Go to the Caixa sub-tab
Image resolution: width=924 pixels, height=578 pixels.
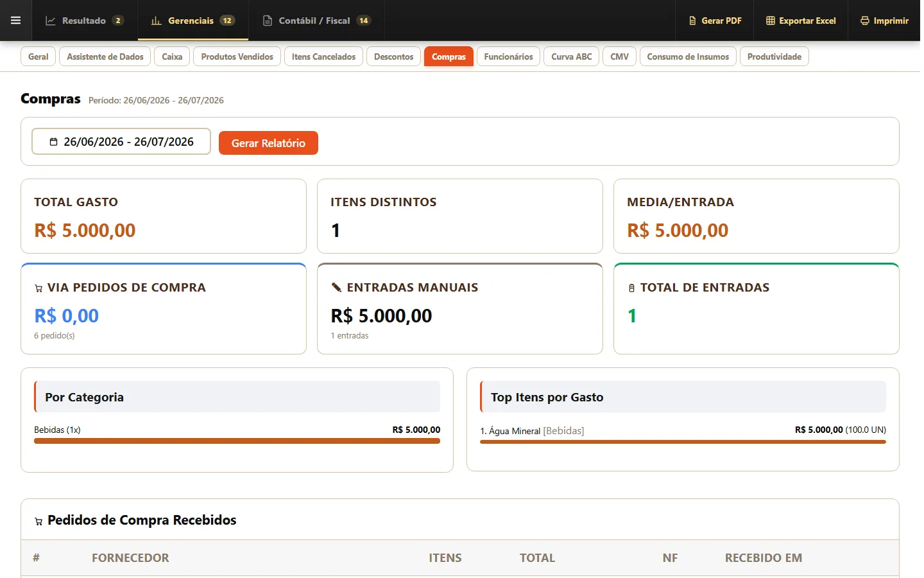click(x=172, y=57)
